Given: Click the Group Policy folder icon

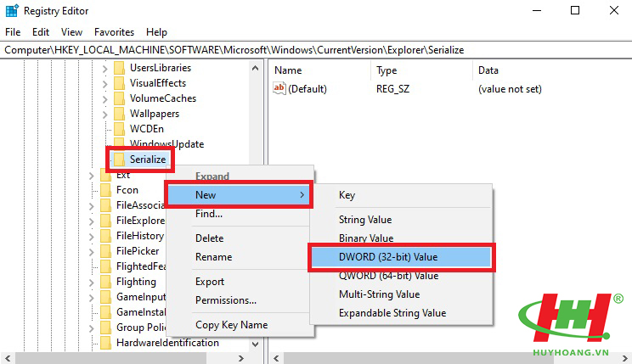Looking at the screenshot, I should tap(105, 328).
